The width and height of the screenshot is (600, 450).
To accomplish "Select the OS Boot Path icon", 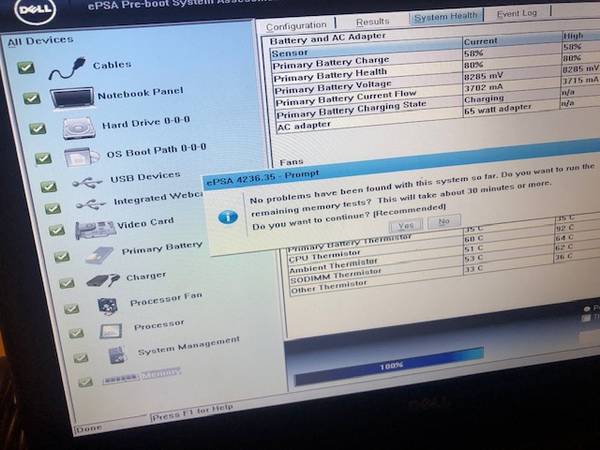I will [81, 157].
